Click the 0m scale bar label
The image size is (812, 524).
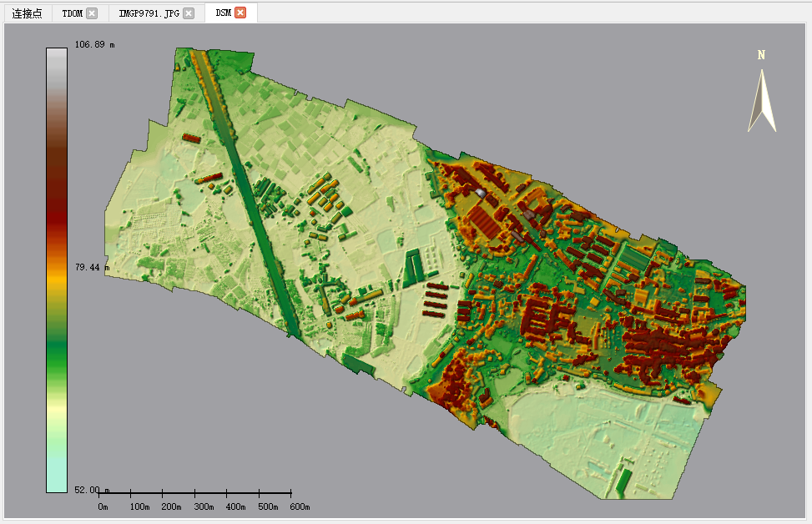(x=103, y=507)
